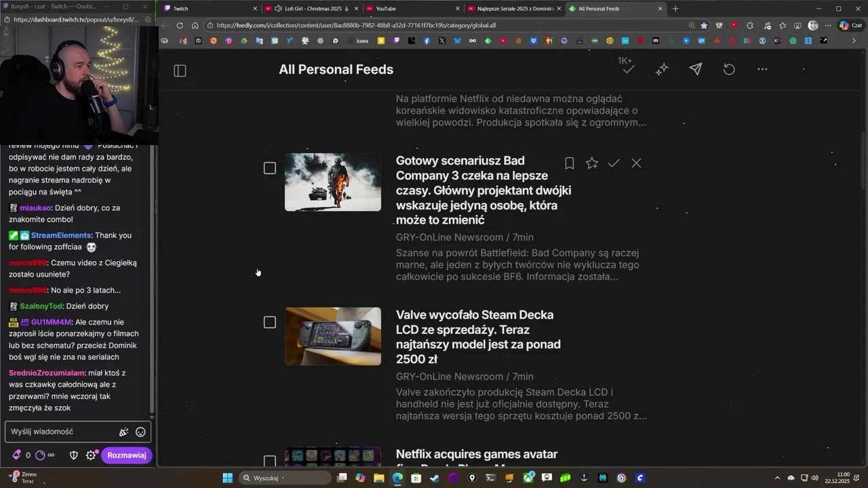Click the share paper-plane icon in header

(696, 69)
